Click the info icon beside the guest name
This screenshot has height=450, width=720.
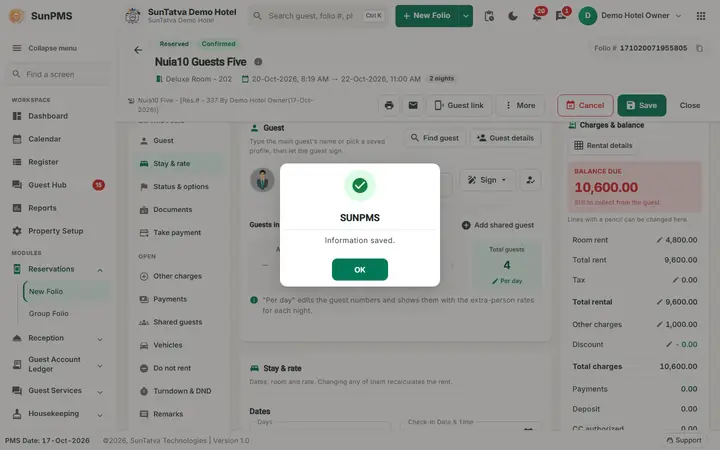(258, 62)
